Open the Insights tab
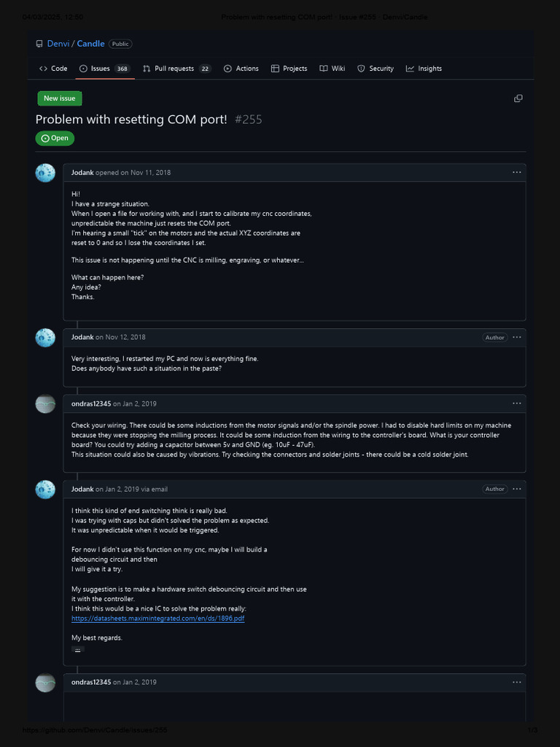This screenshot has height=747, width=560. 424,69
